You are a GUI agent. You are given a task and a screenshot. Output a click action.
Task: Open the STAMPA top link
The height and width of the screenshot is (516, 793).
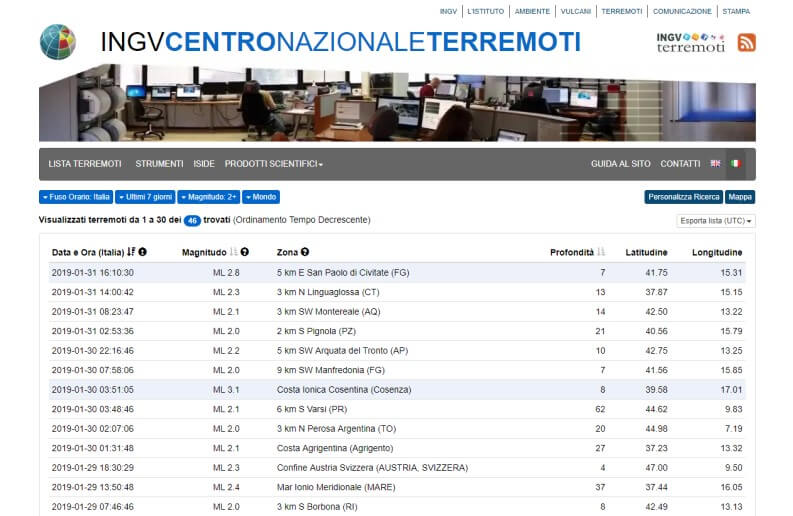click(736, 11)
